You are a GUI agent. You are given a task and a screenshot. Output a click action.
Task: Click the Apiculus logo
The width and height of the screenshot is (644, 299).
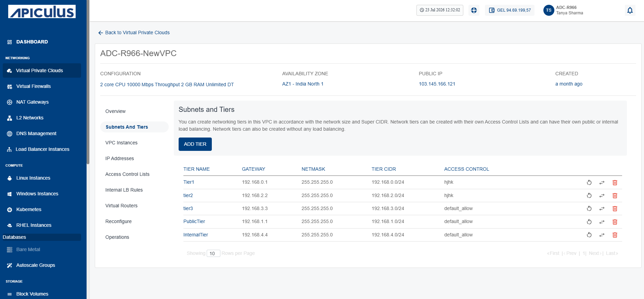point(42,12)
